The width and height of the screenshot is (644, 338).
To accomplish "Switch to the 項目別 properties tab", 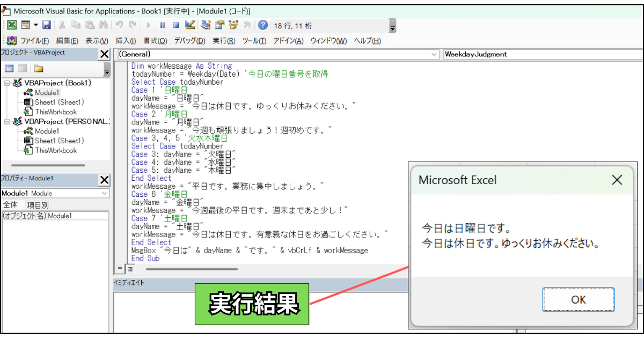I will 38,204.
